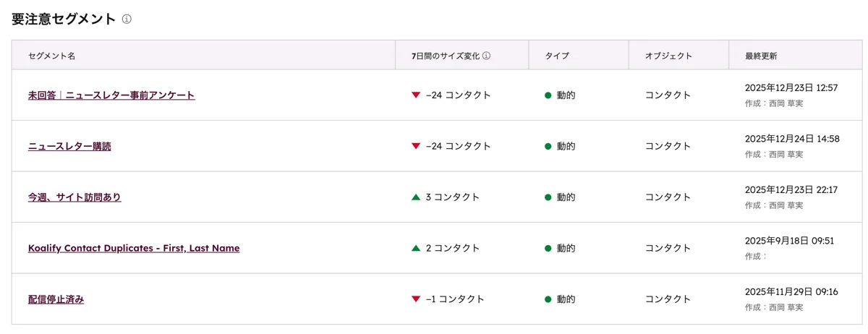
Task: Click info icon next to 7日間のサイズ変化
Action: coord(486,56)
